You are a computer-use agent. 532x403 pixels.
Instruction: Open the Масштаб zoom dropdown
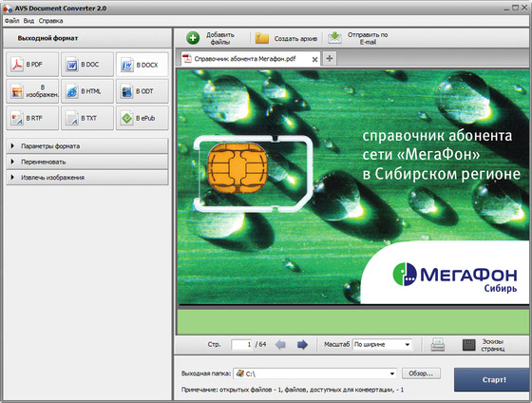(382, 345)
